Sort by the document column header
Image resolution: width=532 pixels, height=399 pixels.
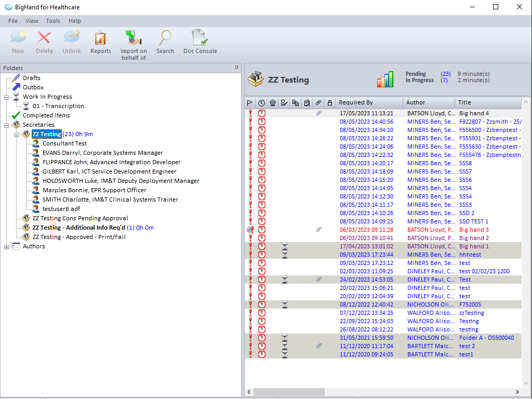click(307, 103)
